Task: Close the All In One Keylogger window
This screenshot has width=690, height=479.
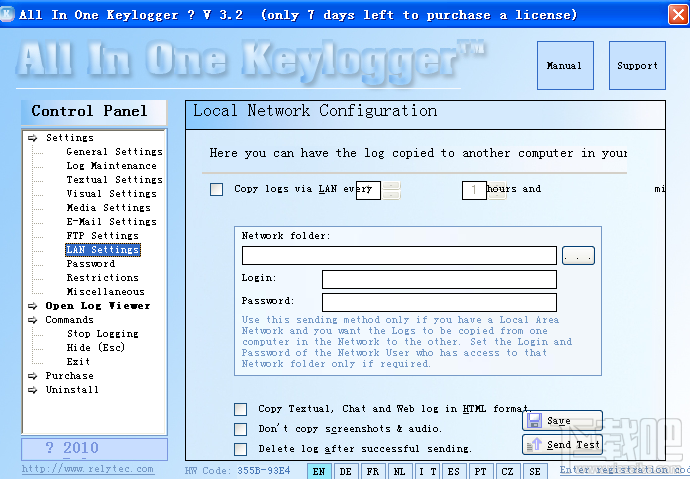Action: tap(678, 15)
